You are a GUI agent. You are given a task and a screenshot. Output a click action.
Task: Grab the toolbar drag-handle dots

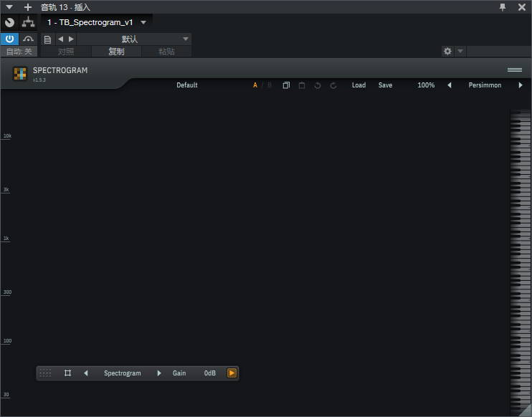(x=45, y=373)
